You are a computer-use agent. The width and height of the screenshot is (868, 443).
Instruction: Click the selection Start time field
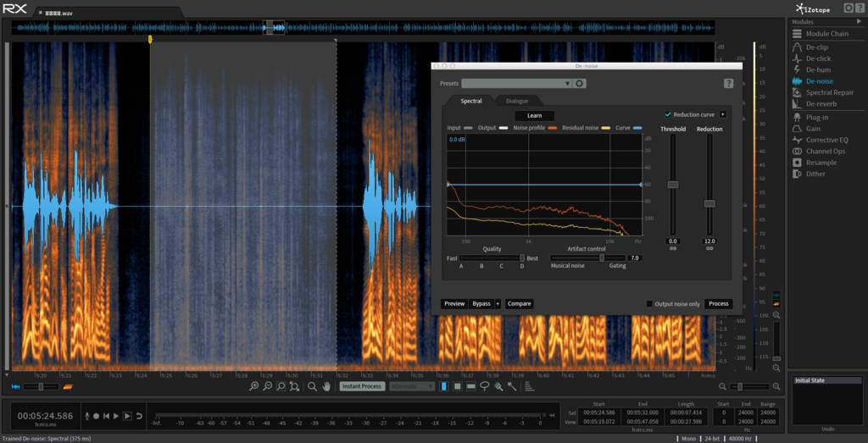598,412
